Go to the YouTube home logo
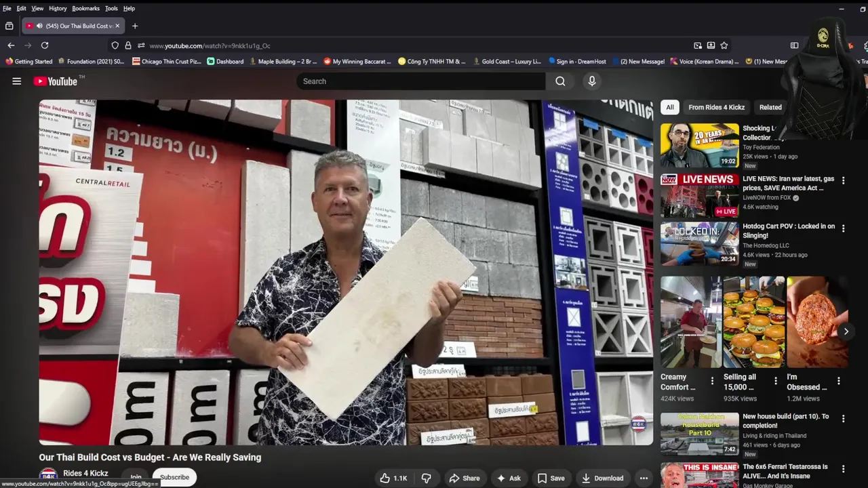The image size is (868, 488). click(56, 81)
